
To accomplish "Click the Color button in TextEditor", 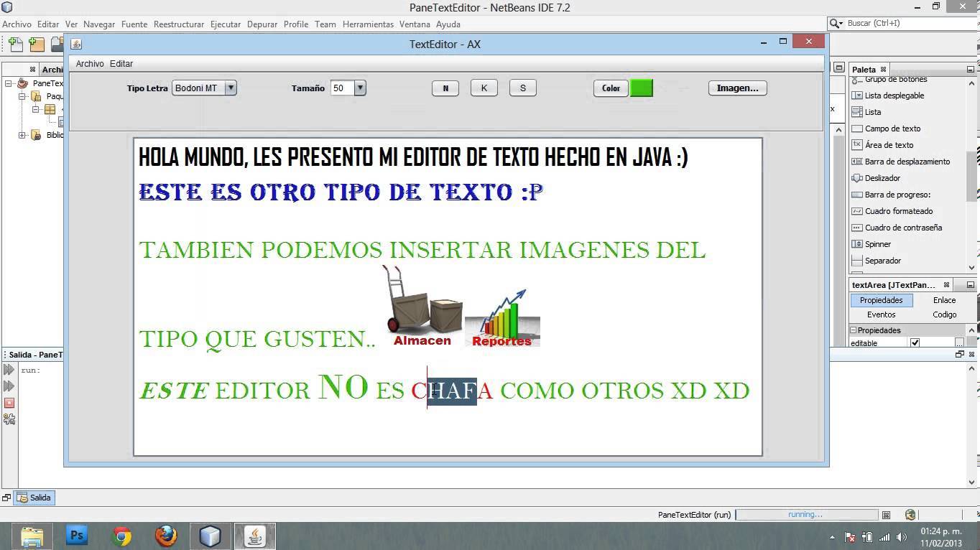I will point(611,88).
